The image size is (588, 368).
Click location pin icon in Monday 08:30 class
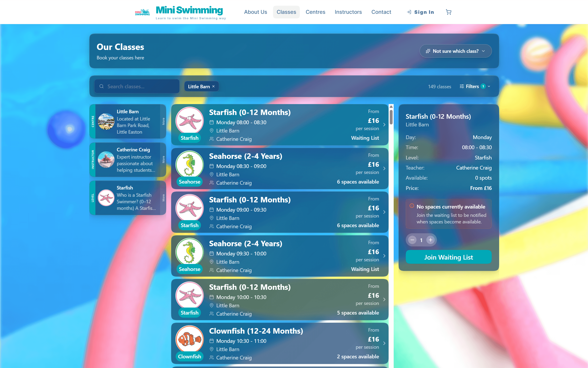click(x=211, y=175)
